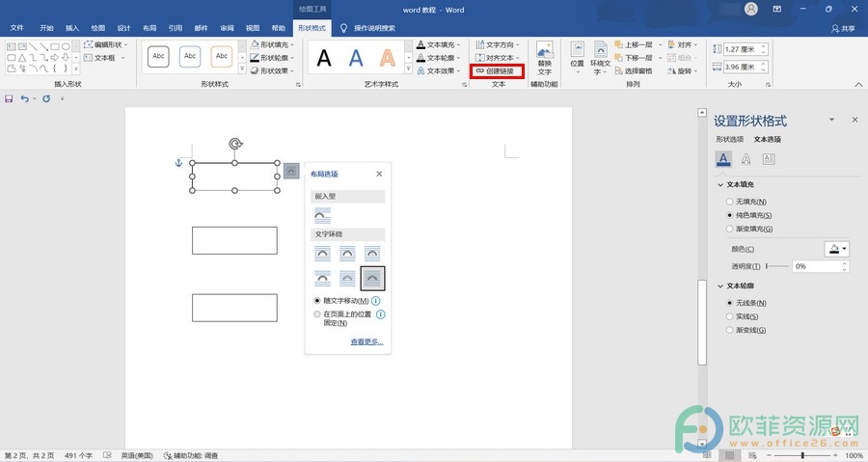868x462 pixels.
Task: Open 编辑形状 edit shape menu
Action: [106, 44]
